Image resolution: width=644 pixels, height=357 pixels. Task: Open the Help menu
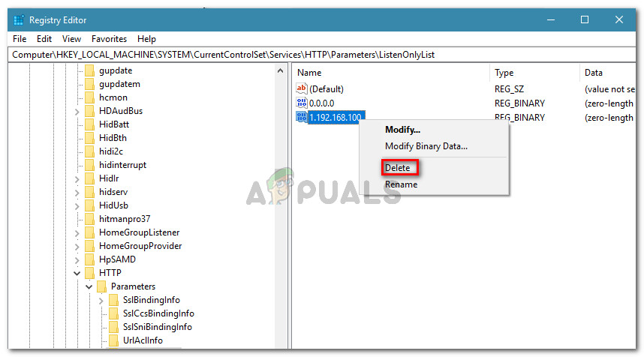pyautogui.click(x=146, y=39)
